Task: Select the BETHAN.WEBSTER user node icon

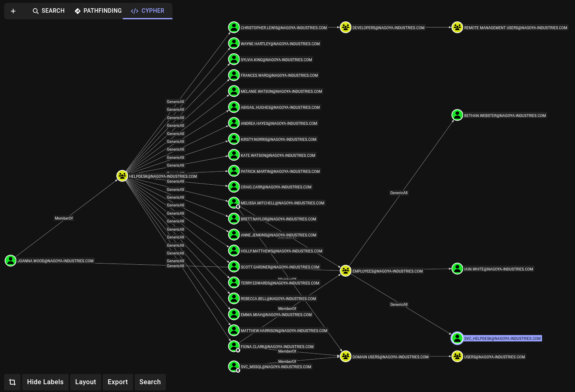Action: (457, 115)
